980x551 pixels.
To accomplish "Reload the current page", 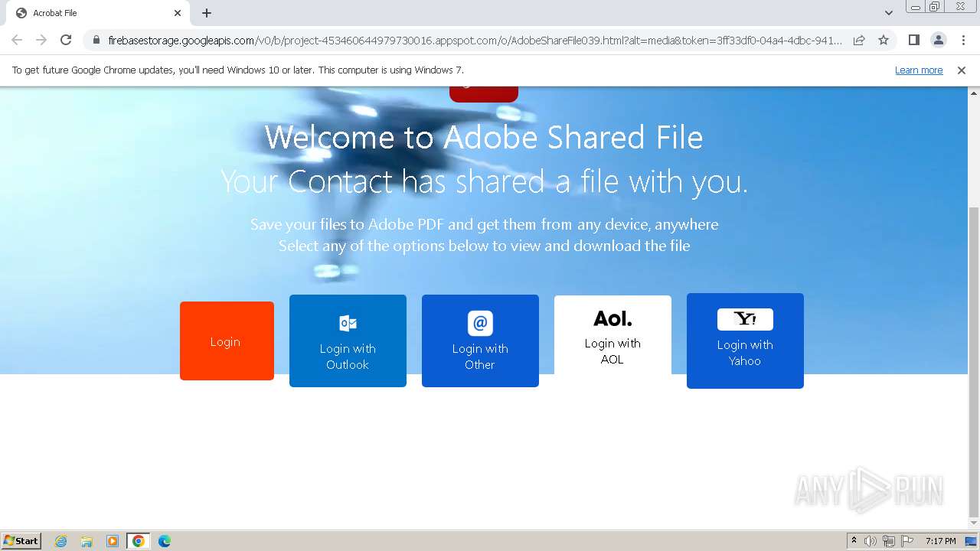I will click(66, 40).
